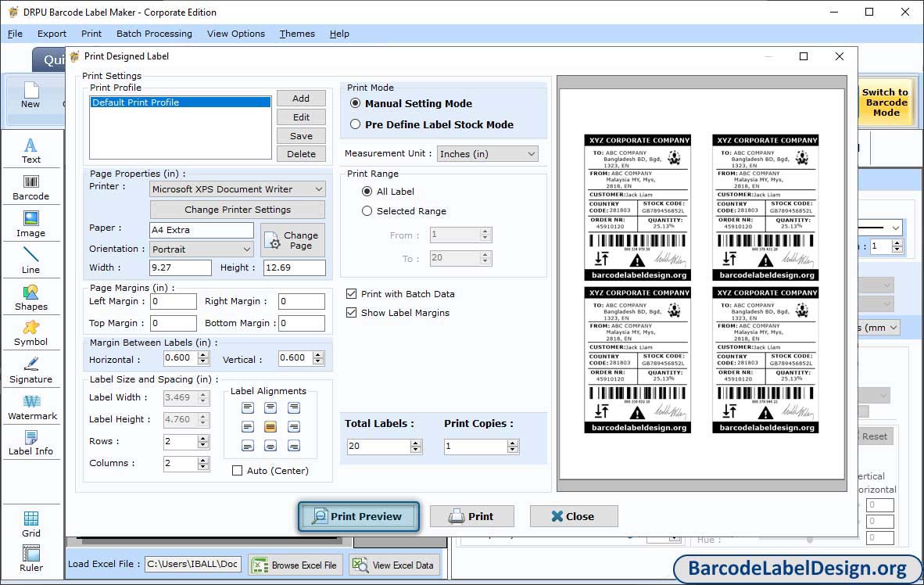
Task: Click View Excel Data button
Action: click(x=393, y=565)
